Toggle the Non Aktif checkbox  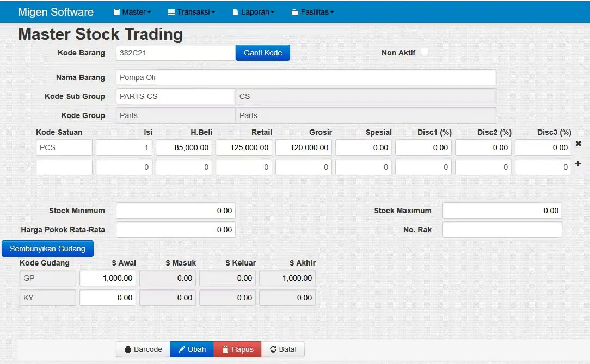425,52
